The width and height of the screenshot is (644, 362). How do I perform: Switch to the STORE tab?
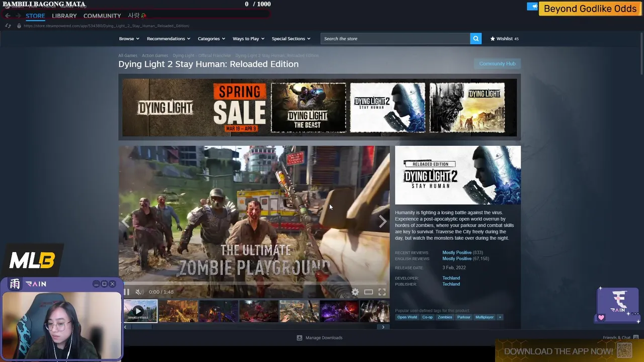(35, 16)
